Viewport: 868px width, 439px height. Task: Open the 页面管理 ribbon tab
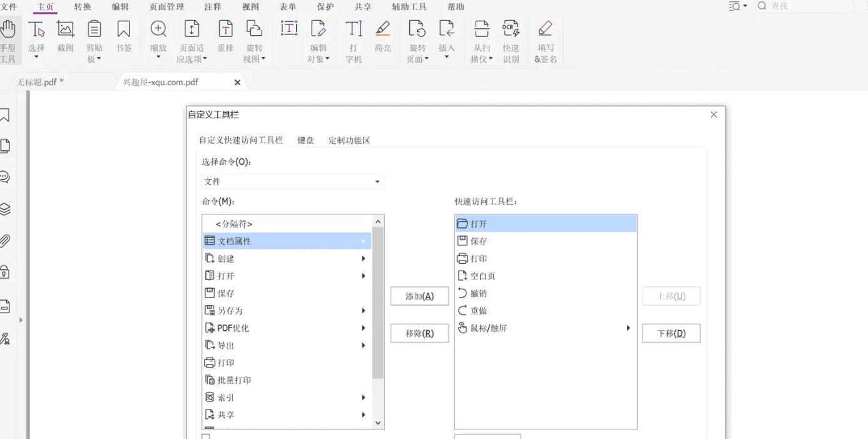click(x=165, y=7)
